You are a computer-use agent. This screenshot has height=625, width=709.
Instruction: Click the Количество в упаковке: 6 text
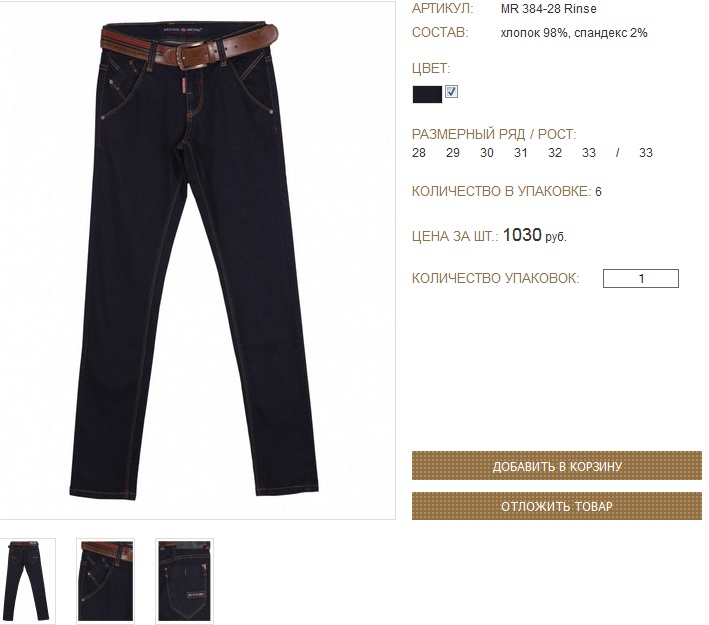point(506,191)
